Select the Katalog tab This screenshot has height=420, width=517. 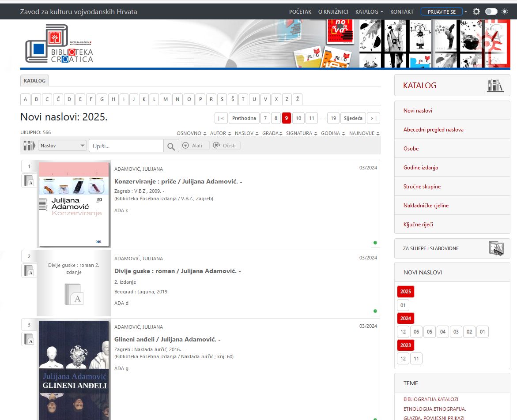click(x=34, y=81)
